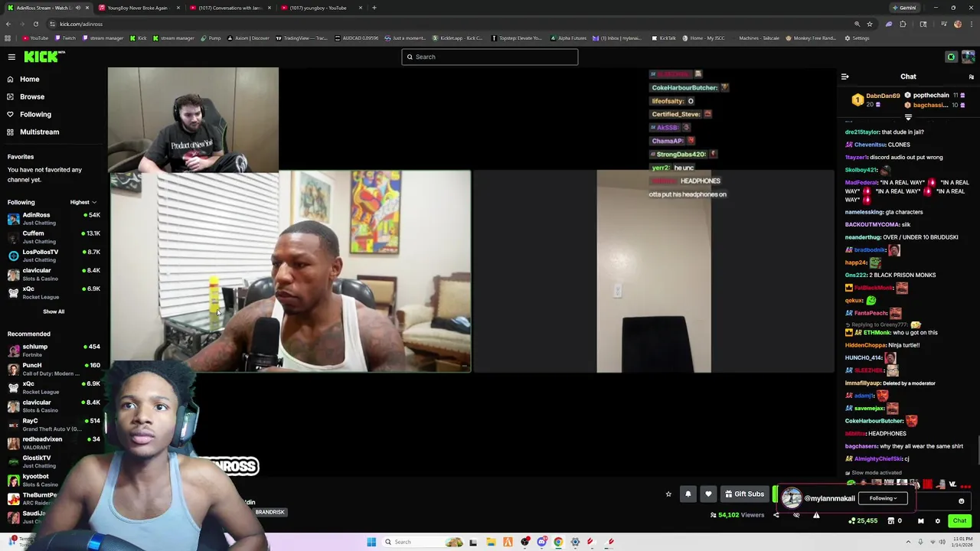Open the Kick shop icon

pyautogui.click(x=890, y=521)
